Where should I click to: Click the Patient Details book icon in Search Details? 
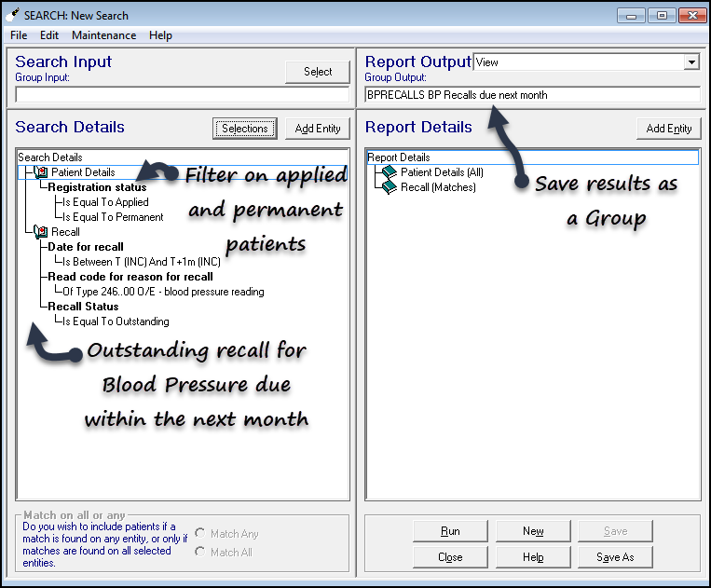pyautogui.click(x=41, y=172)
